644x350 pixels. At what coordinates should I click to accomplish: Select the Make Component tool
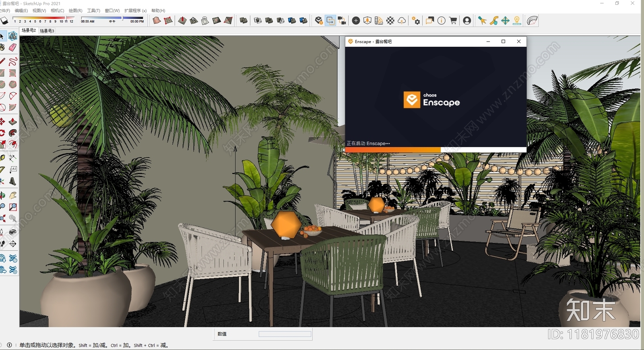pyautogui.click(x=13, y=36)
